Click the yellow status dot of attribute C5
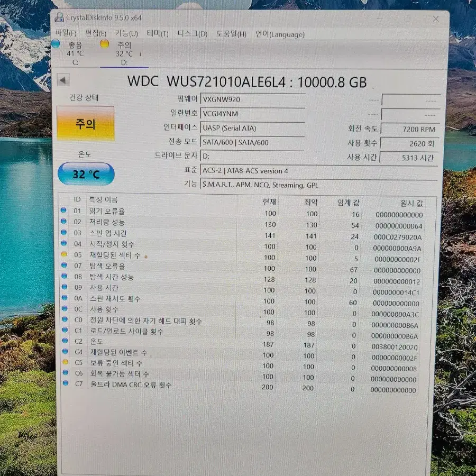The width and height of the screenshot is (476, 476). point(65,362)
